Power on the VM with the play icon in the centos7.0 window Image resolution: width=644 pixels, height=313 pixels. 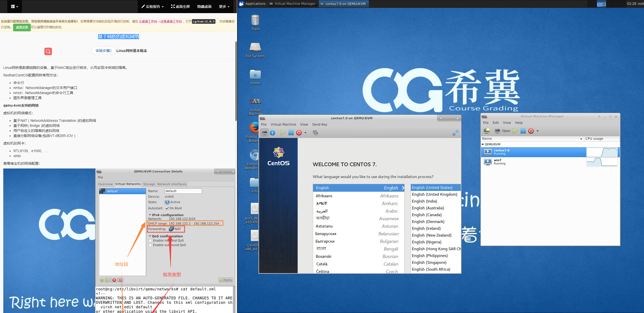point(283,133)
